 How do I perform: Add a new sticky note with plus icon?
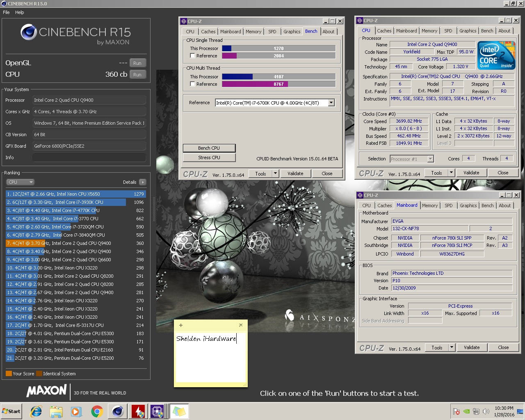tap(180, 325)
